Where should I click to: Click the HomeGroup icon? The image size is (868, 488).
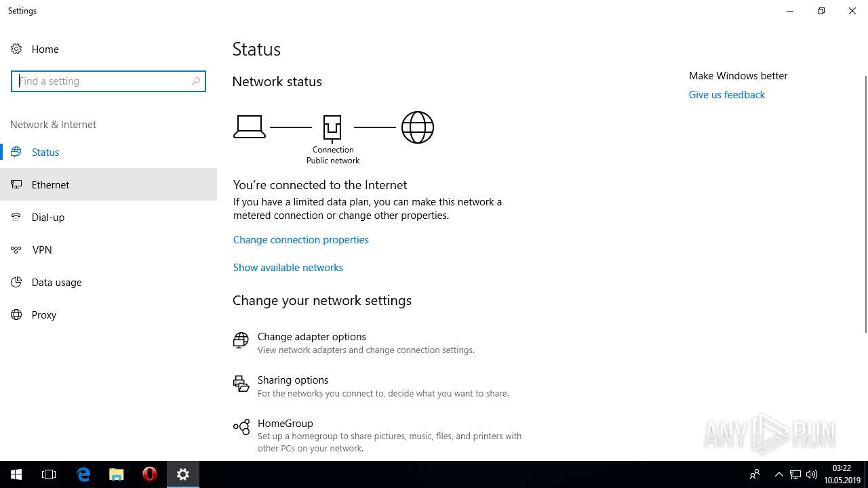[x=241, y=427]
